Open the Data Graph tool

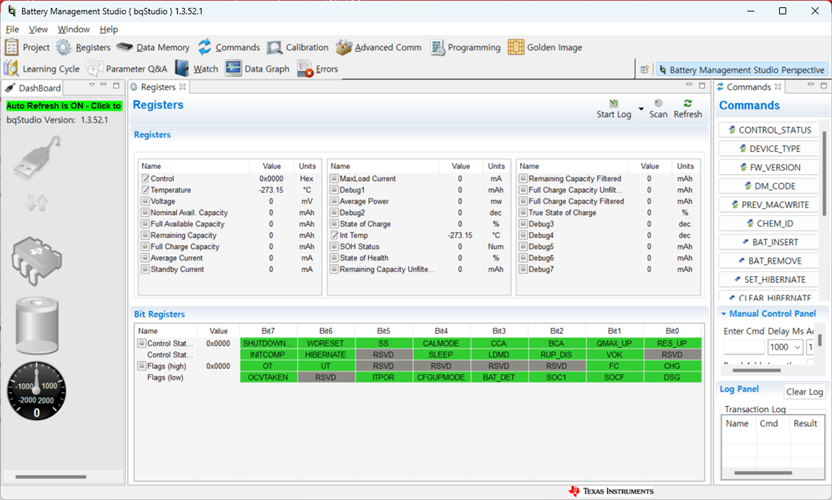257,69
